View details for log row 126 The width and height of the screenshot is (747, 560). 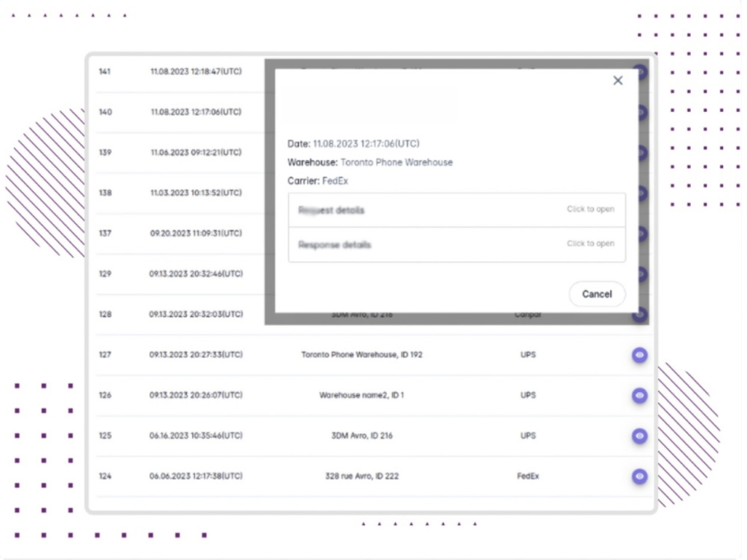pos(639,395)
